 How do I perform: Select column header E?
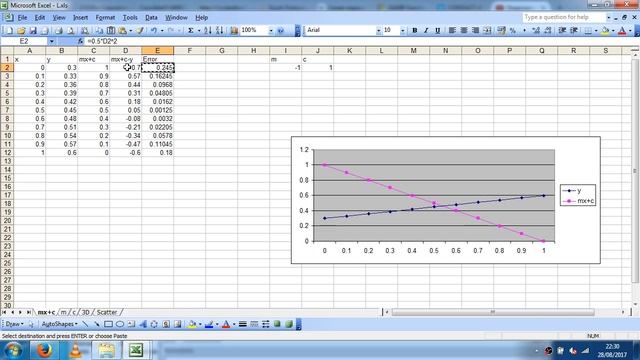click(x=158, y=51)
